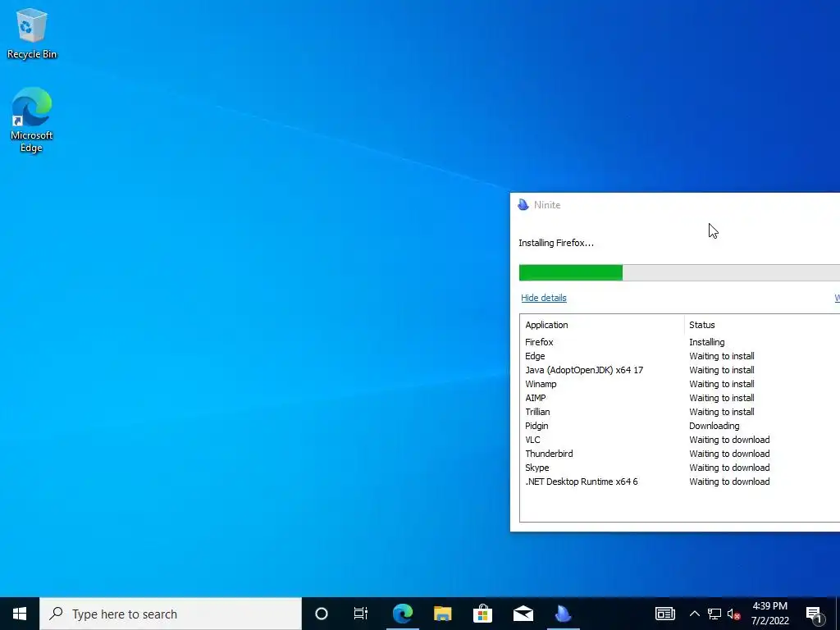Select the Thunderbird row
Screen dimensions: 840x630
679,453
